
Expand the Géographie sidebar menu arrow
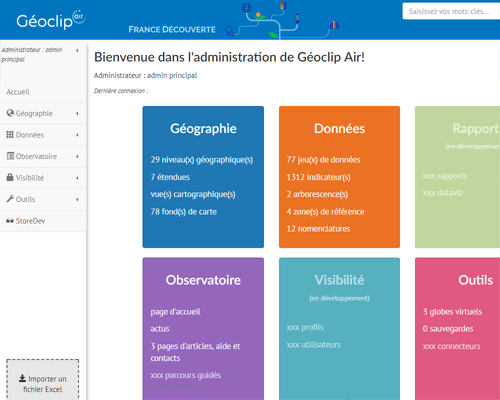click(77, 113)
